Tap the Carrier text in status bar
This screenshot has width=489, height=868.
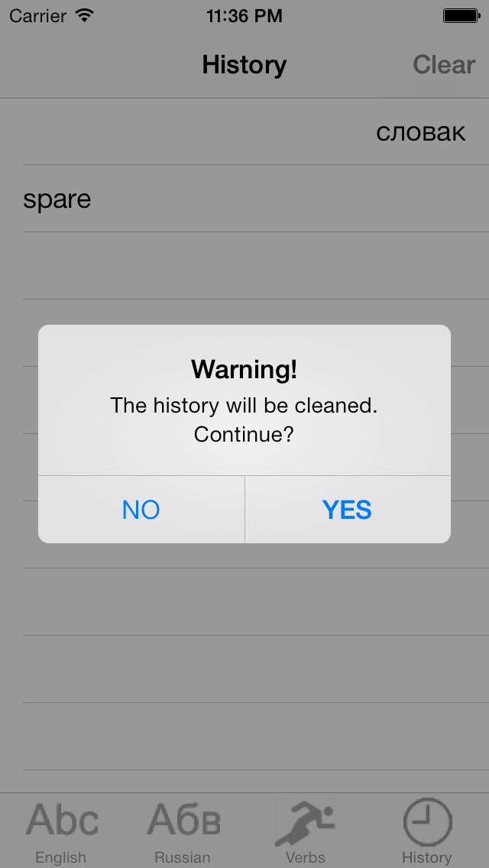tap(38, 16)
